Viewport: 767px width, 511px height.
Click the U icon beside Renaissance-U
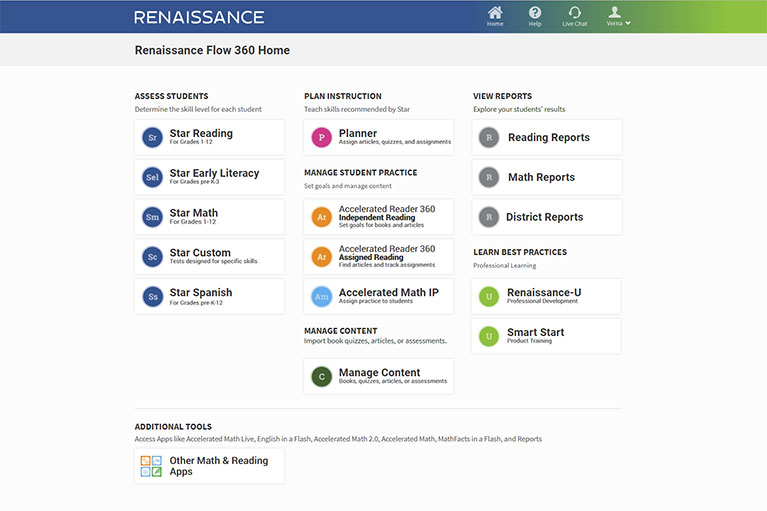coord(489,297)
